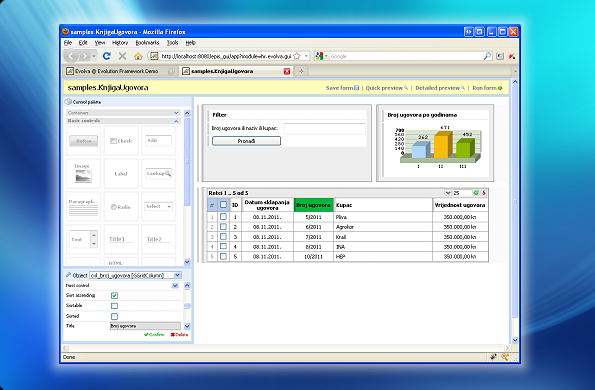The image size is (595, 390).
Task: Click the Title property input field
Action: pyautogui.click(x=145, y=326)
